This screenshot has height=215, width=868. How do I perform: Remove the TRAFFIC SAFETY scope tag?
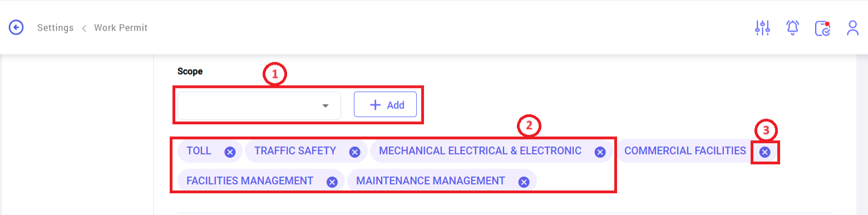pos(354,152)
